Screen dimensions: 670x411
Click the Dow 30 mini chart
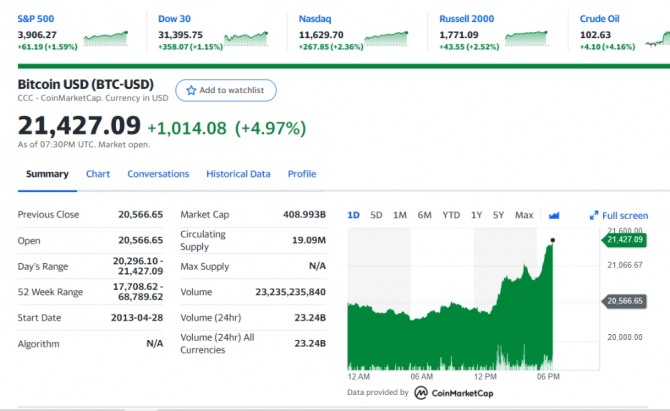click(246, 38)
